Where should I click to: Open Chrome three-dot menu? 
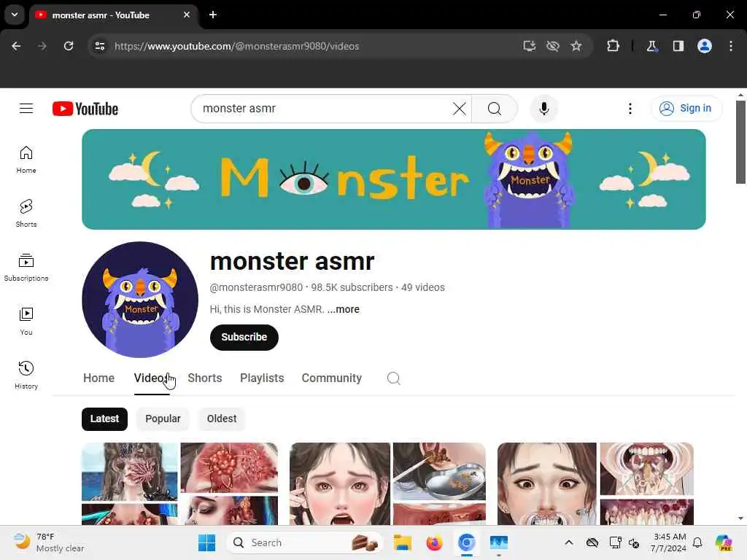(x=731, y=46)
